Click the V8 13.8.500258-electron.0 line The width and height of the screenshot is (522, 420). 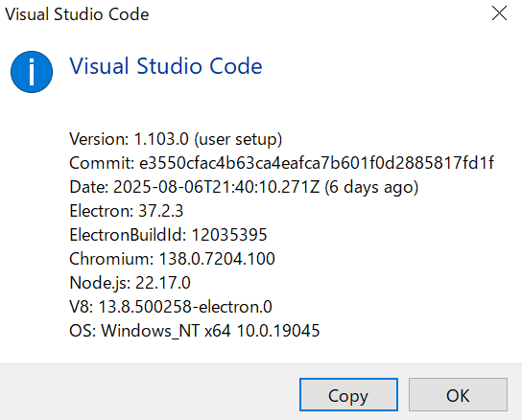171,307
